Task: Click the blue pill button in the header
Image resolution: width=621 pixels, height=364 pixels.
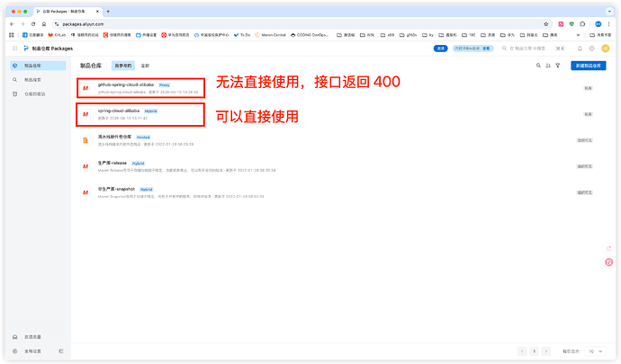Action: 440,49
